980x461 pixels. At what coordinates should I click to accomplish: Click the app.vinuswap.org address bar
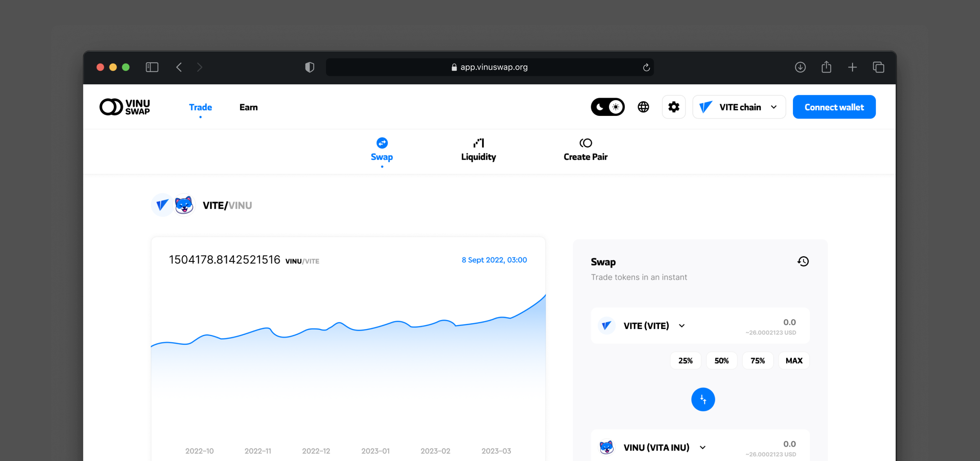490,67
